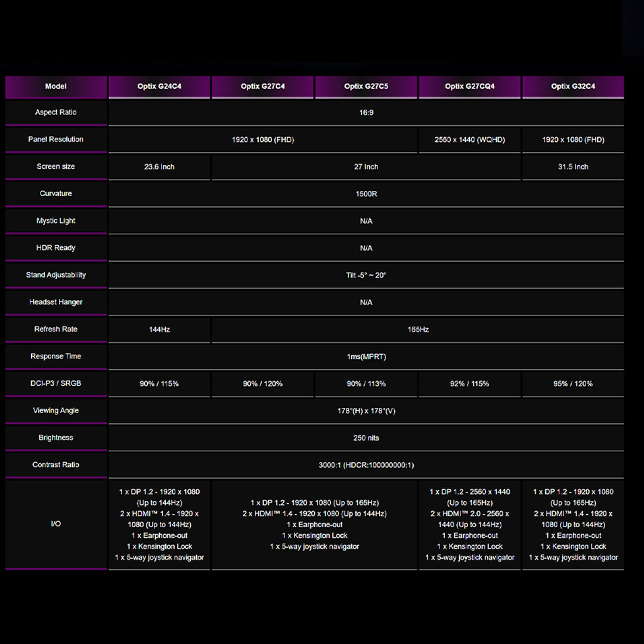Select the Tilt -5° ~ 20° value
Image resolution: width=644 pixels, height=644 pixels.
366,275
